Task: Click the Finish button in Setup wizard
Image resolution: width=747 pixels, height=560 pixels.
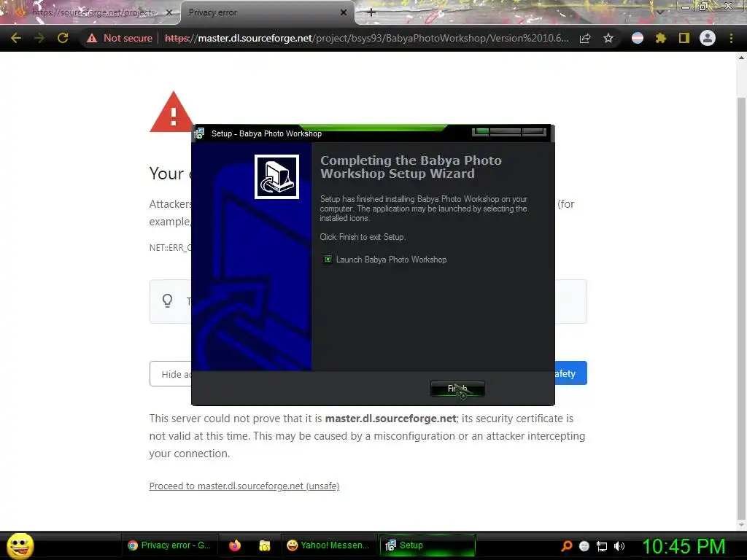Action: coord(457,389)
